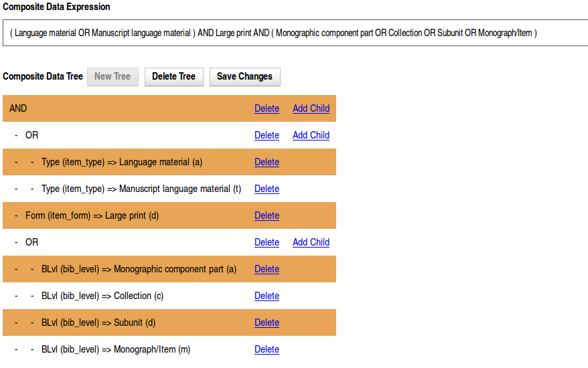Select 'Type (item_type) => Manuscript language material (t)' text
The image size is (588, 368).
click(x=141, y=189)
